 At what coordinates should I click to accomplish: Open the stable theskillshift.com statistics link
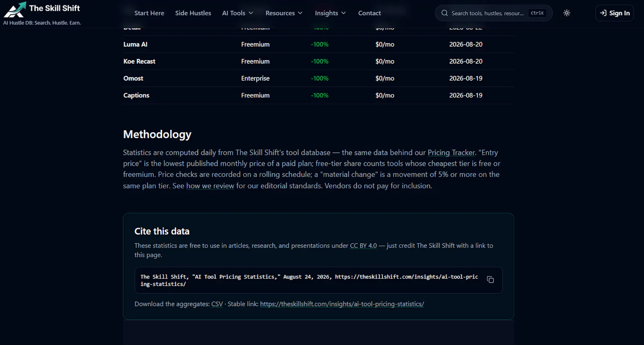point(342,304)
